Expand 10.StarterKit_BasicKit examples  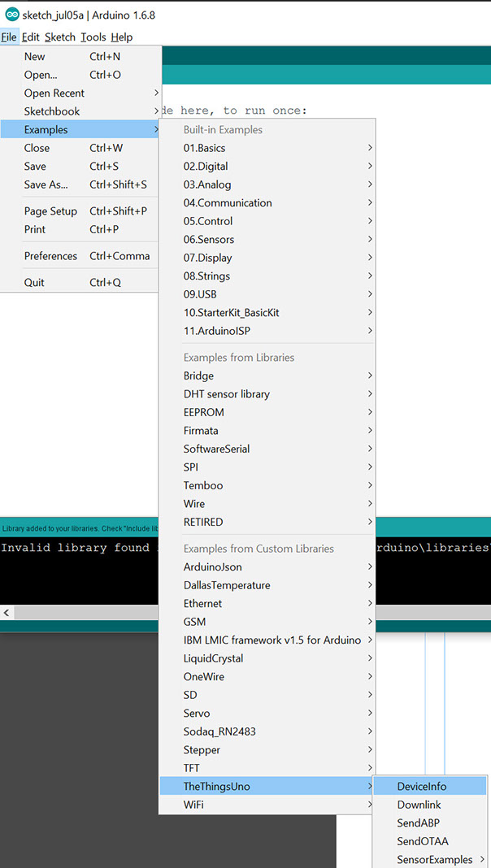point(267,312)
